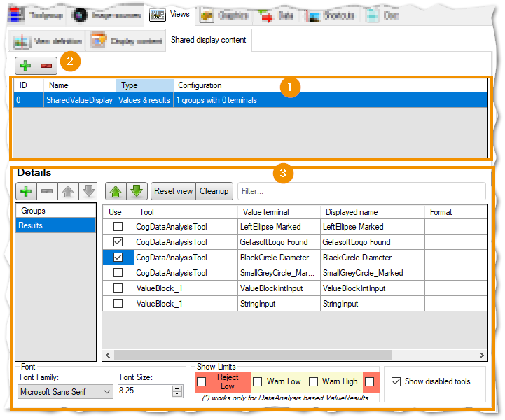Click into the Filter text field
Image resolution: width=505 pixels, height=420 pixels.
[361, 191]
